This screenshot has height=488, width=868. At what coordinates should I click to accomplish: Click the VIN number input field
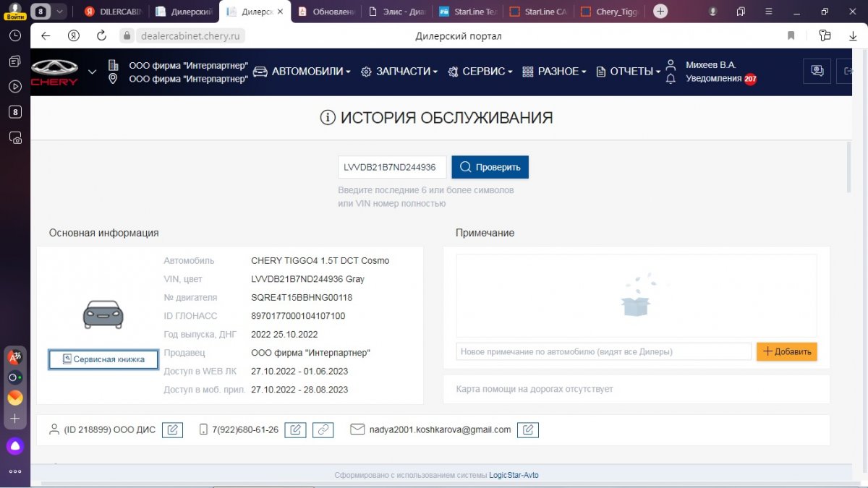392,167
